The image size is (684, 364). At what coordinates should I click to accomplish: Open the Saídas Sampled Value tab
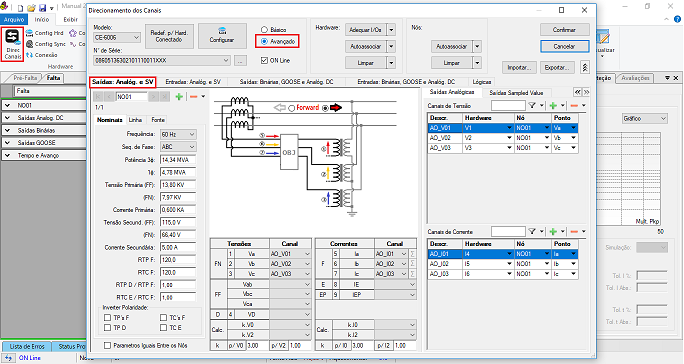516,93
